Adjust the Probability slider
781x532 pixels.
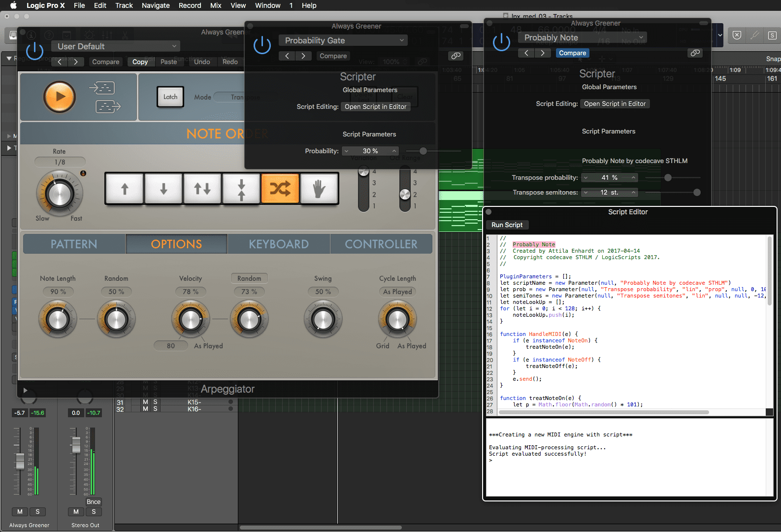423,151
